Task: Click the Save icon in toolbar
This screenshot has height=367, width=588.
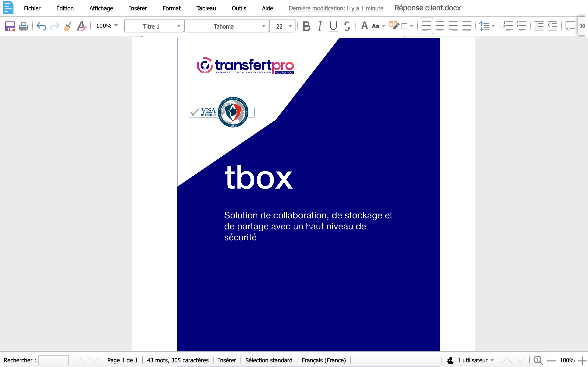Action: tap(9, 26)
